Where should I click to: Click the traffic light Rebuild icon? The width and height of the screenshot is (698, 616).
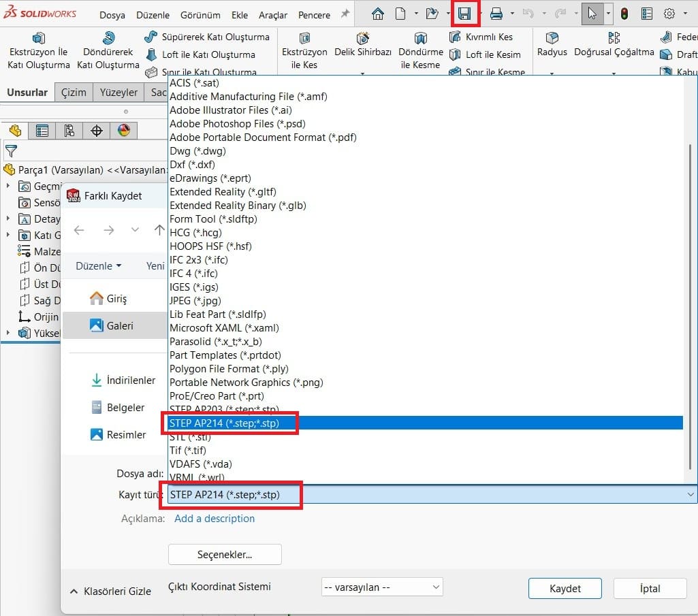pos(624,14)
